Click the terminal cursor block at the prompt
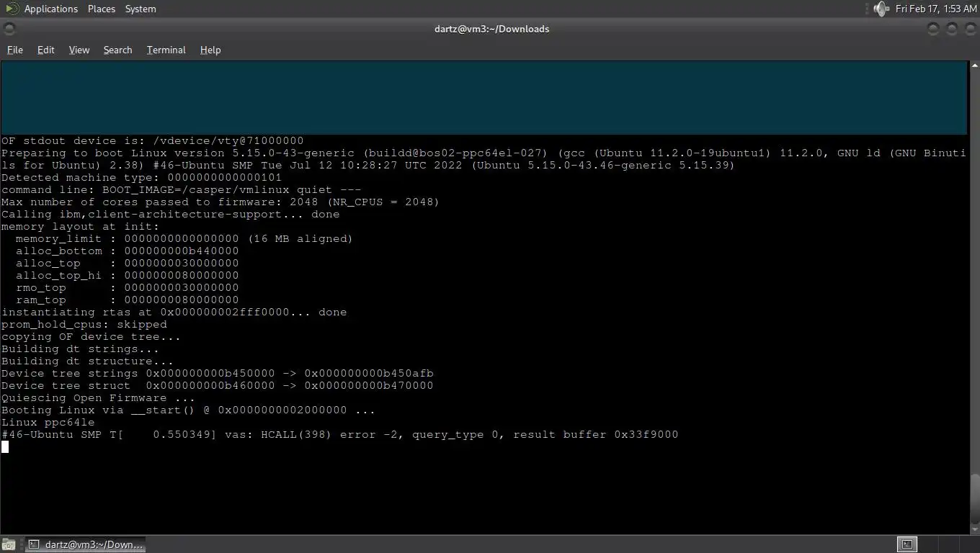Viewport: 980px width, 553px height. 5,447
